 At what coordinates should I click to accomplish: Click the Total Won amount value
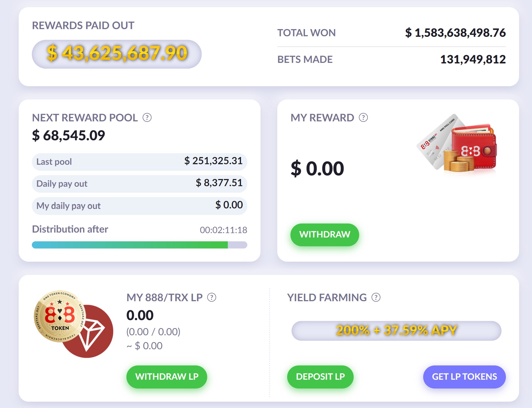pyautogui.click(x=455, y=33)
